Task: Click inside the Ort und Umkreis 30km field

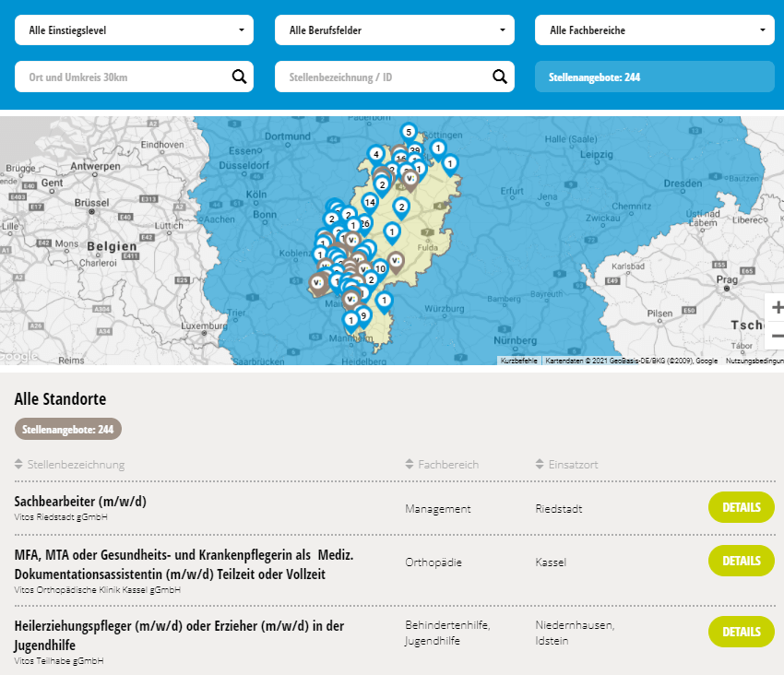Action: click(x=120, y=76)
